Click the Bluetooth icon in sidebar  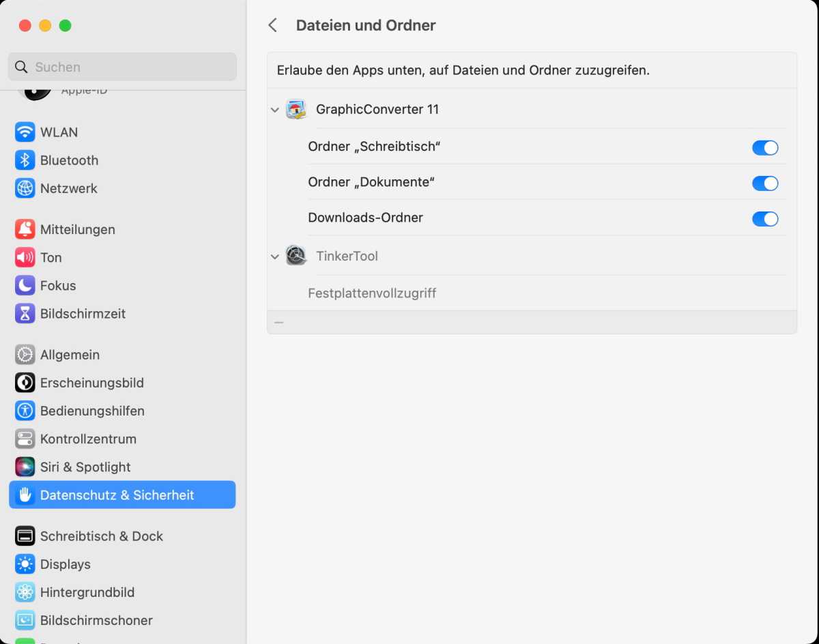(x=25, y=160)
